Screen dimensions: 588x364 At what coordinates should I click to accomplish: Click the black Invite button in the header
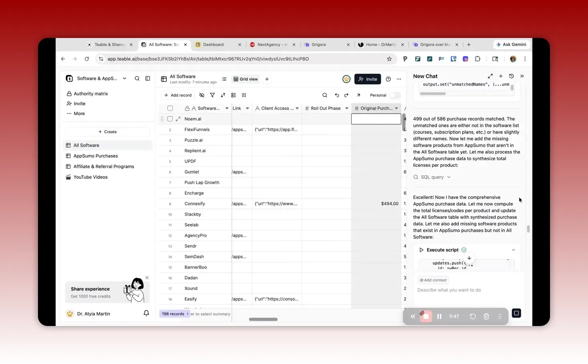(x=368, y=79)
